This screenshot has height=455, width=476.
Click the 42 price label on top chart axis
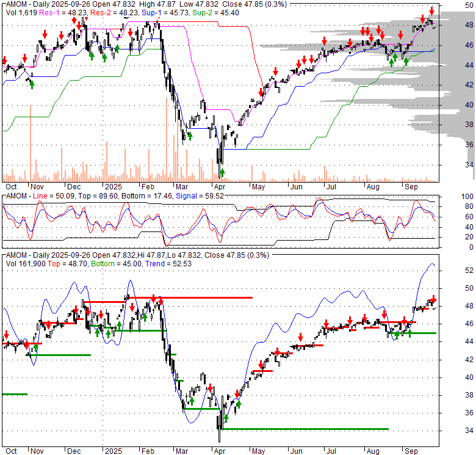[x=469, y=85]
